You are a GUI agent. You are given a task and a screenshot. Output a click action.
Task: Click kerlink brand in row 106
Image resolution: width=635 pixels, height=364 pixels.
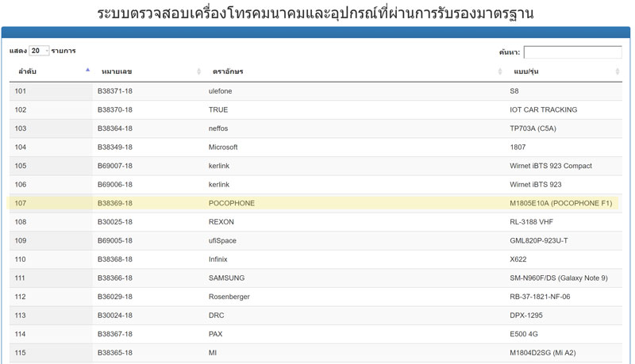pos(219,184)
